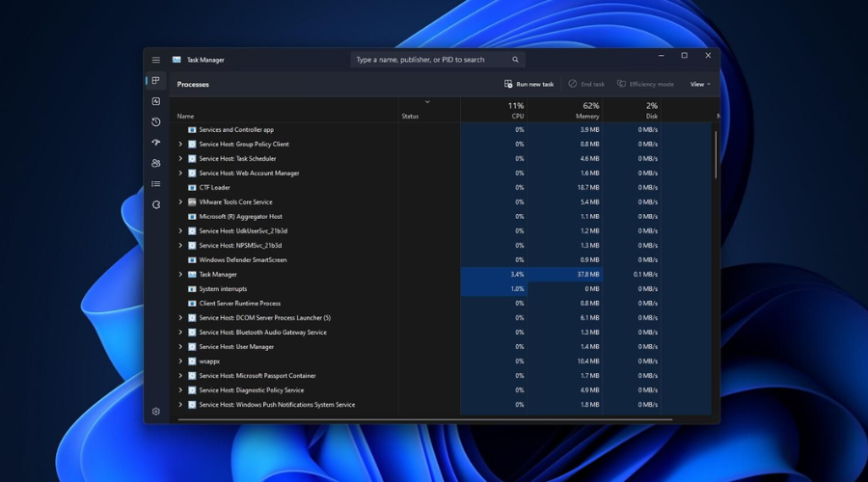Image resolution: width=868 pixels, height=482 pixels.
Task: Open the Details sidebar icon
Action: pyautogui.click(x=156, y=184)
